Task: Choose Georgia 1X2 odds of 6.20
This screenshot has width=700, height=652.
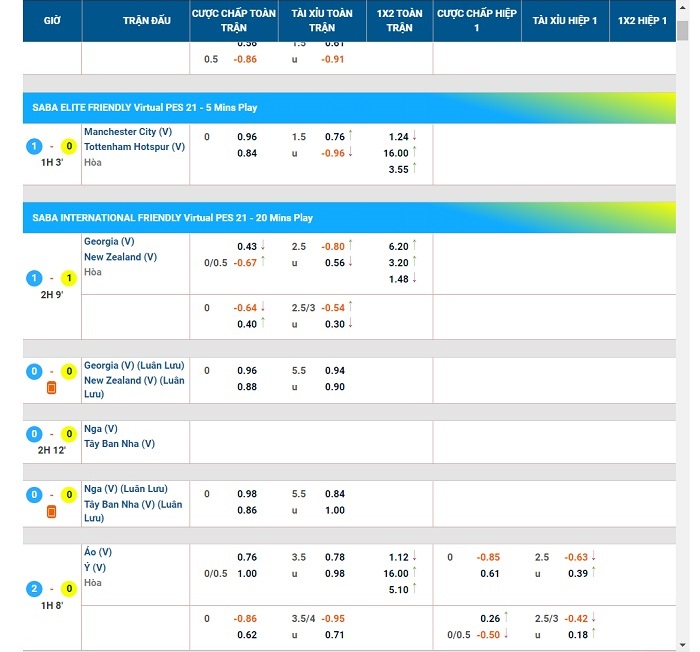Action: coord(396,247)
